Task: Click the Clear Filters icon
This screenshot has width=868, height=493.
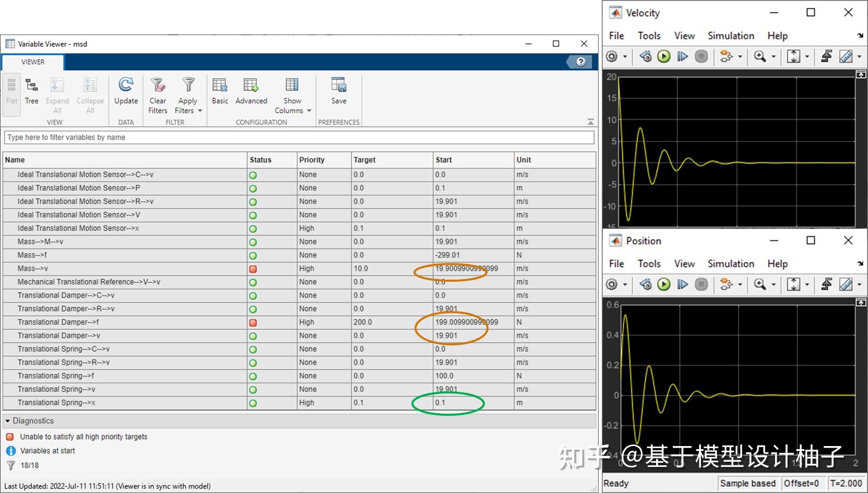Action: pyautogui.click(x=157, y=93)
